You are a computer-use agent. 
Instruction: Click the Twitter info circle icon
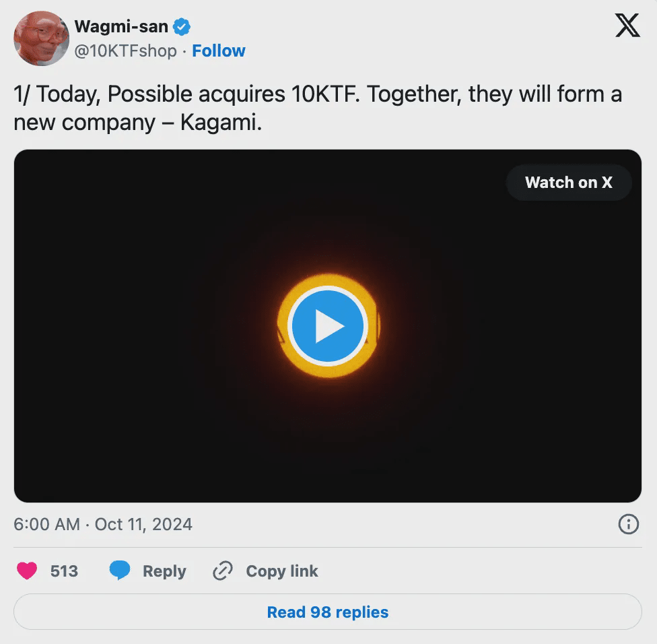tap(628, 524)
